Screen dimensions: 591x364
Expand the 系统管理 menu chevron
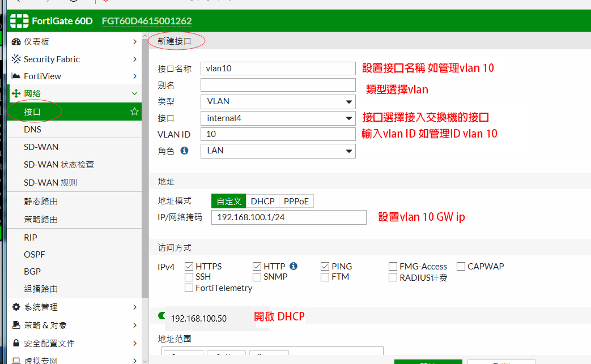point(134,307)
